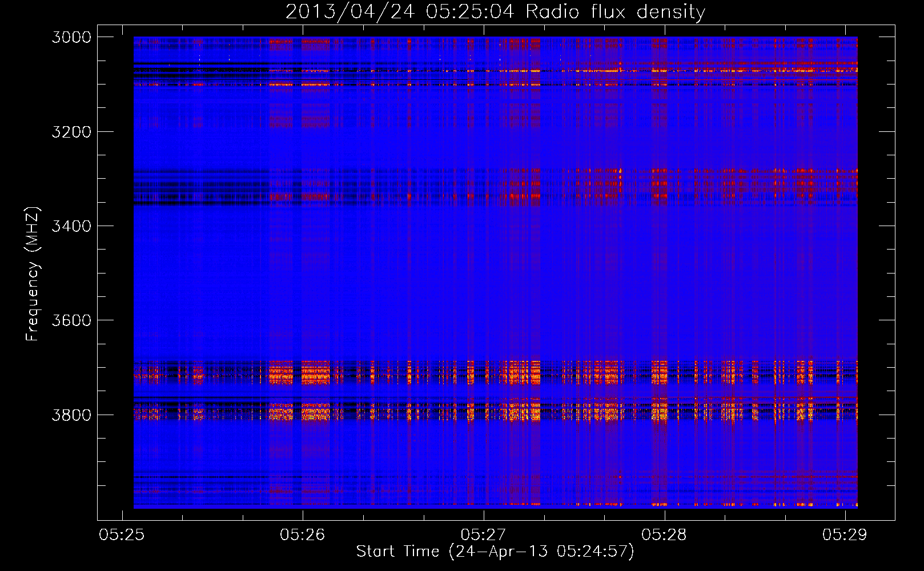Click the 3400 frequency tick label
The width and height of the screenshot is (924, 571).
[x=71, y=226]
